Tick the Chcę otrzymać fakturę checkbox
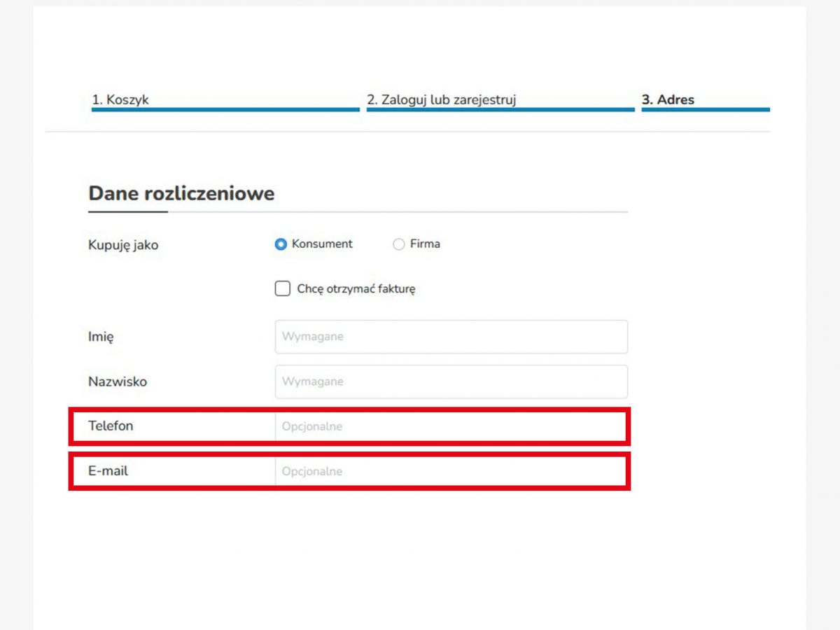 coord(283,288)
